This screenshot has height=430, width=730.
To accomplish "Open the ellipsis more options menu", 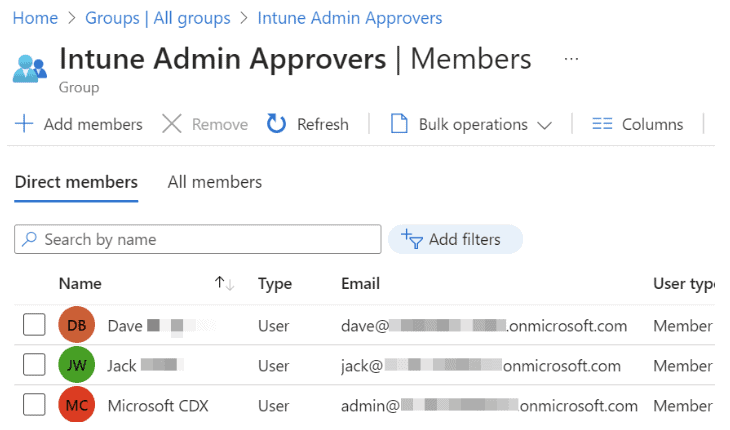I will [571, 59].
